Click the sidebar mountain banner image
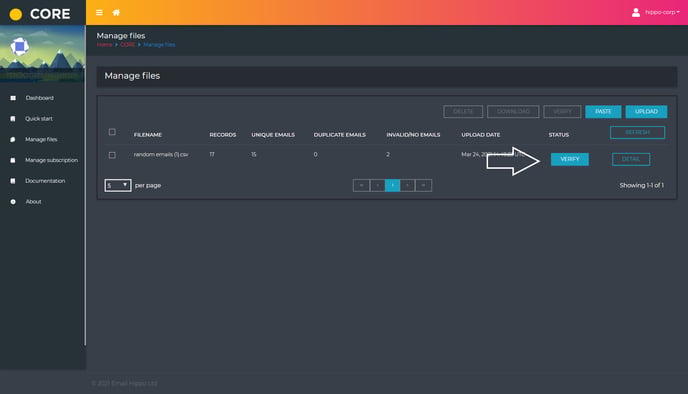Viewport: 688px width, 394px height. pyautogui.click(x=43, y=54)
